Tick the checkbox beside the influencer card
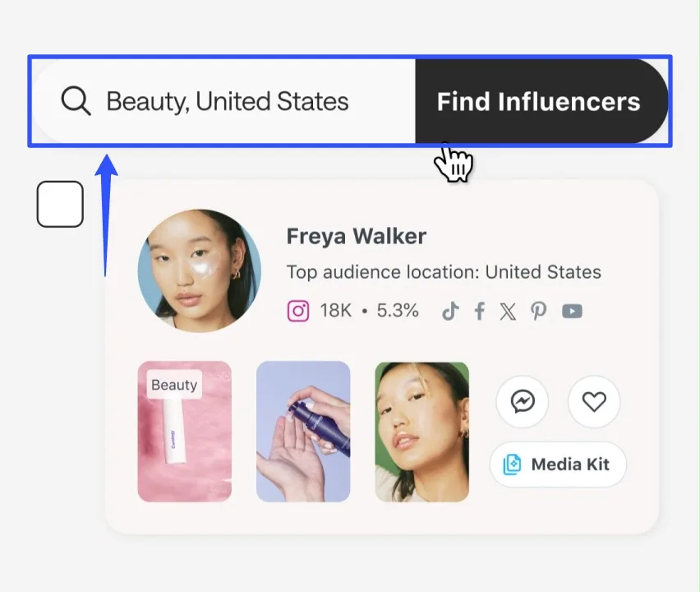This screenshot has height=592, width=700. 60,204
